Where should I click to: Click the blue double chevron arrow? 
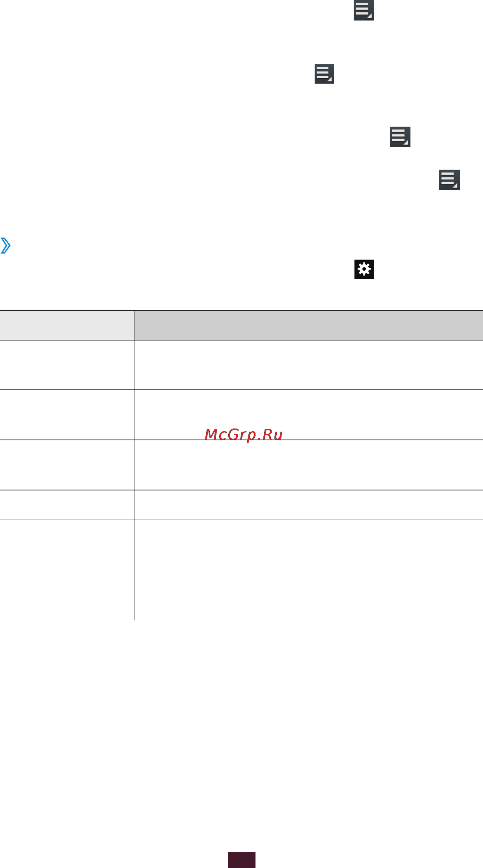pyautogui.click(x=6, y=245)
